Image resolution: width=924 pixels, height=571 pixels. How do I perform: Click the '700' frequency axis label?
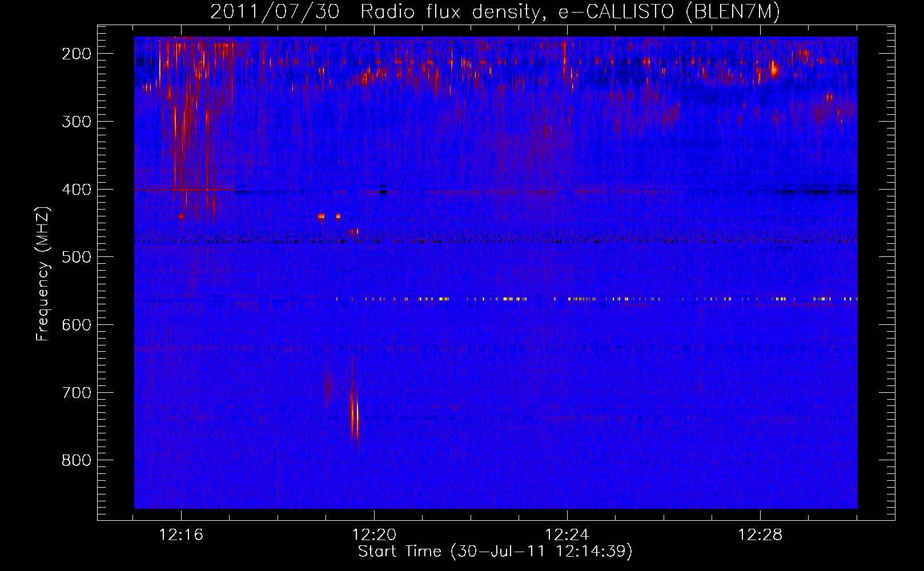tap(77, 393)
